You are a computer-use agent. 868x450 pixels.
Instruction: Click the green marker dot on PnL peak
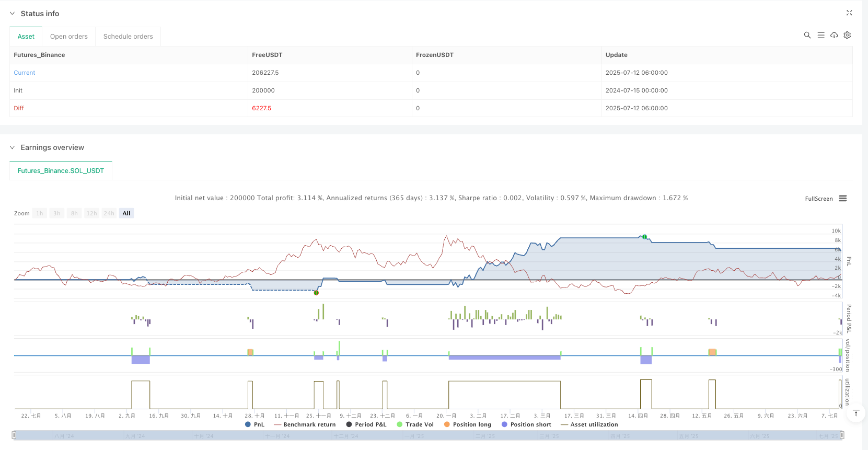tap(644, 237)
